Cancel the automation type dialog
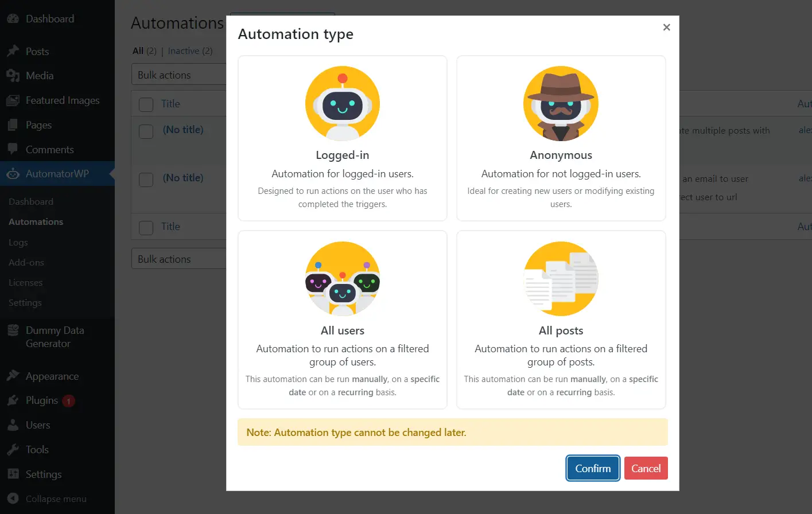The width and height of the screenshot is (812, 514). point(646,468)
